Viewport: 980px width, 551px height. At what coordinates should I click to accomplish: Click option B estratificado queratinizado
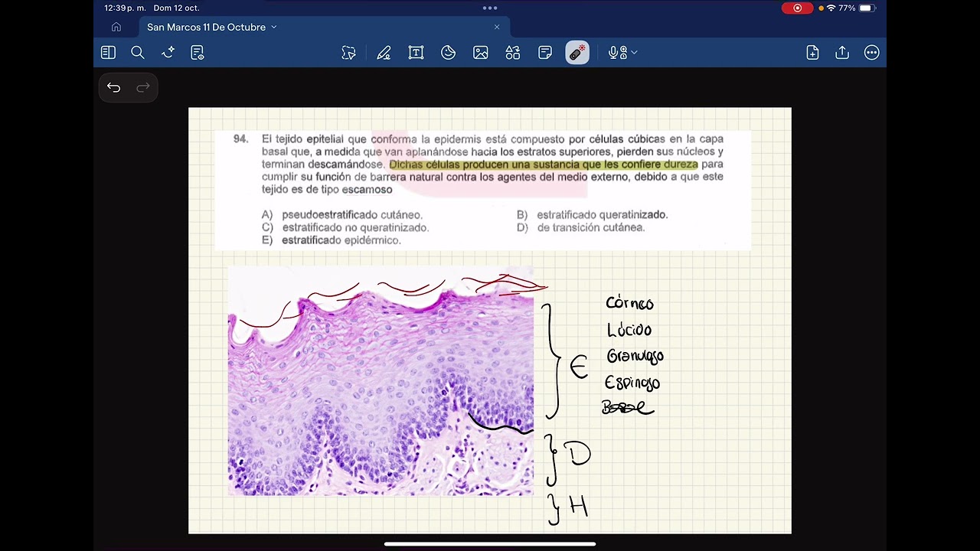point(593,215)
